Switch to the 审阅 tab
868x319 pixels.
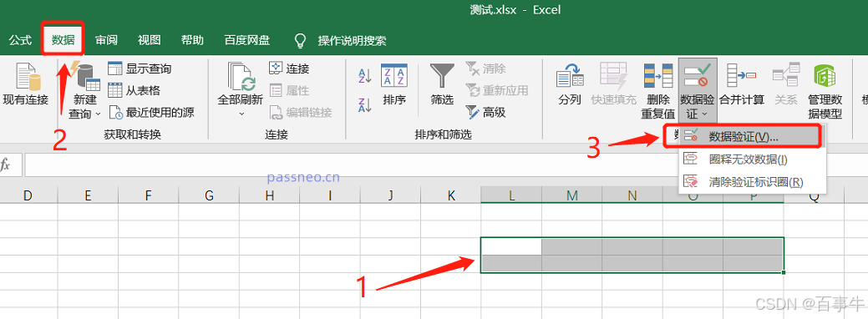[106, 40]
